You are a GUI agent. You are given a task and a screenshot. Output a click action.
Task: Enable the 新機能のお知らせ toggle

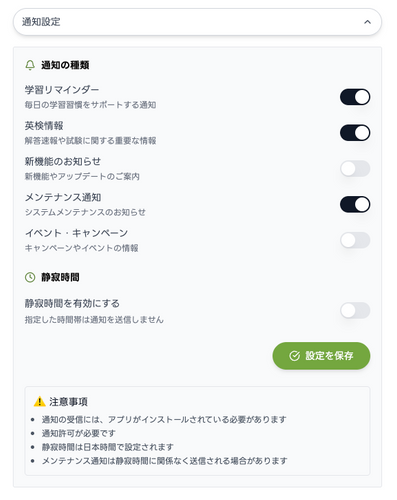click(355, 169)
